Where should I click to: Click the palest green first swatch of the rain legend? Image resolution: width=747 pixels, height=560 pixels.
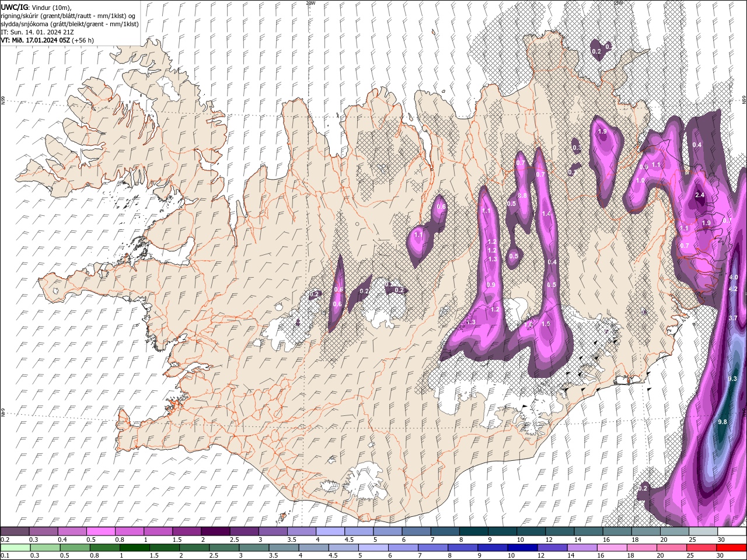[x=15, y=548]
